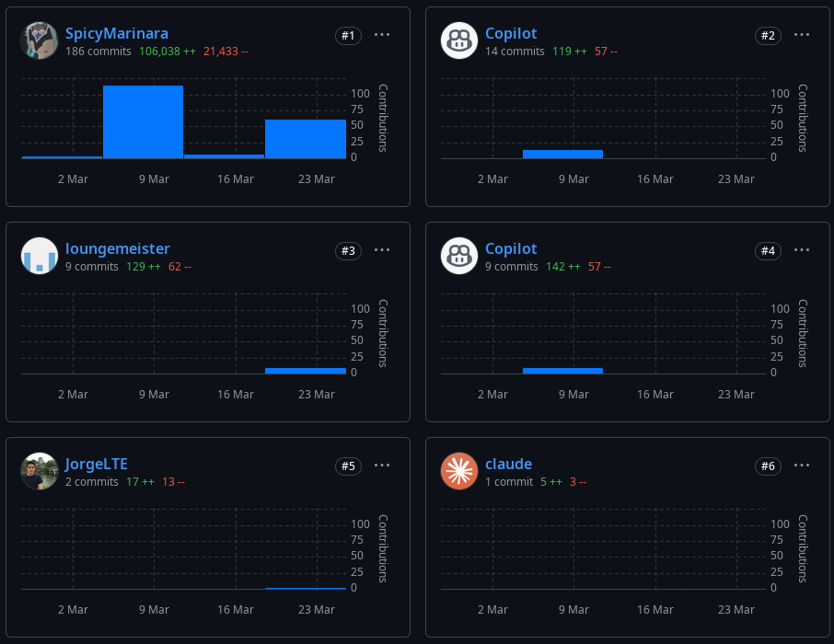Open the ellipsis menu on claude card
This screenshot has width=834, height=644.
802,466
